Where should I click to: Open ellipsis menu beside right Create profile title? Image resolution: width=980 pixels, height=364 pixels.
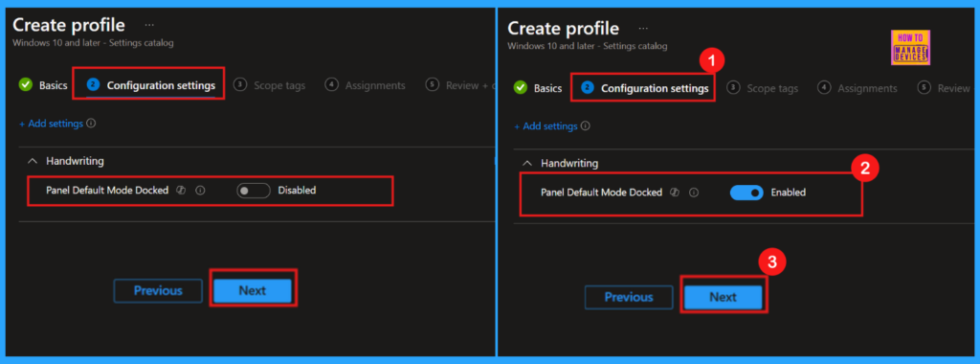[x=643, y=28]
